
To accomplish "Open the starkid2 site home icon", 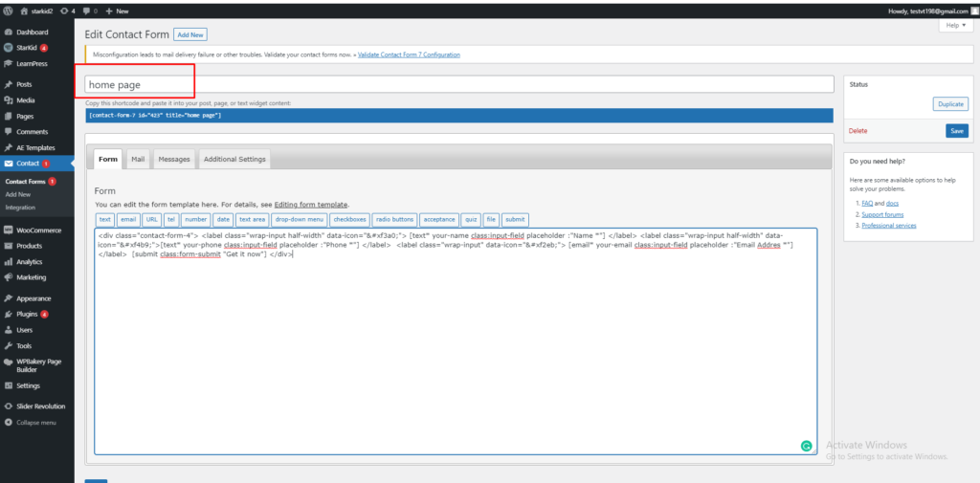I will tap(24, 11).
